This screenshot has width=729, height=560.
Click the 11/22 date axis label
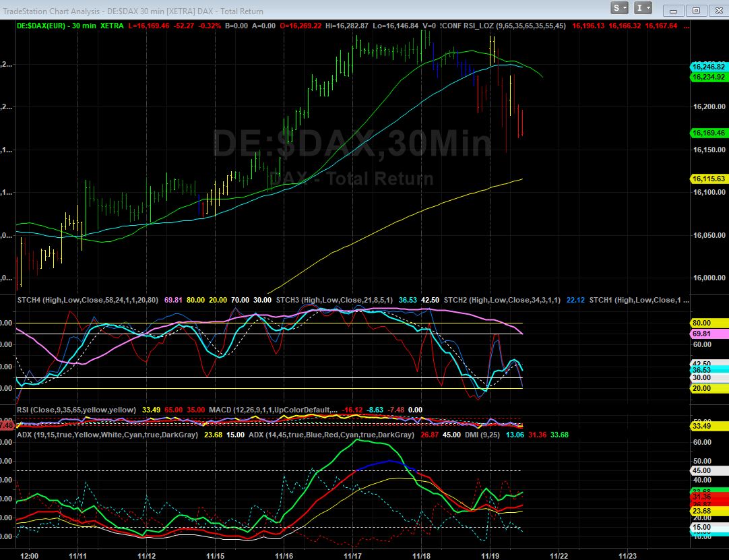[559, 556]
